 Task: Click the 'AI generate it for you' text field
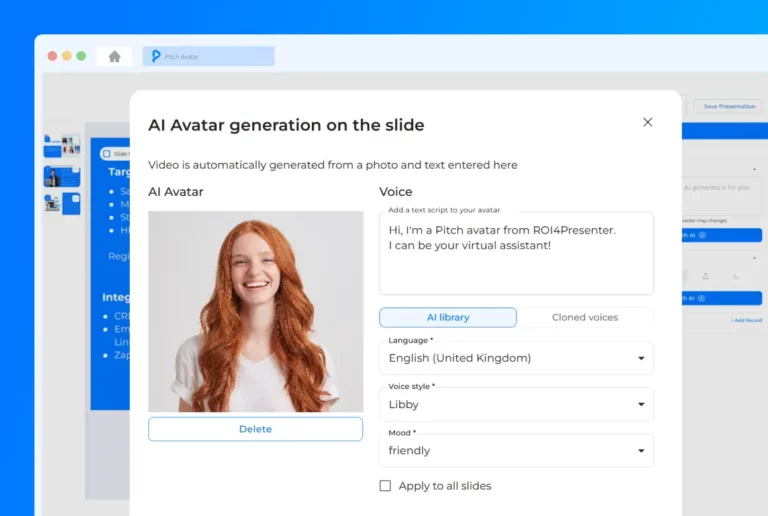pos(722,196)
